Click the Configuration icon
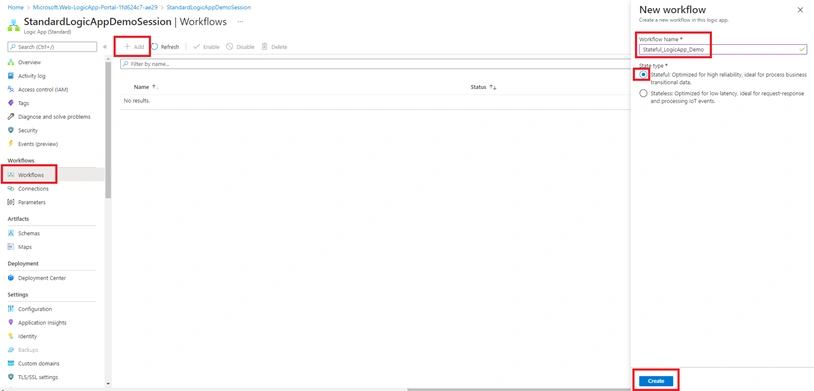Screen dimensions: 814x391 tap(11, 309)
